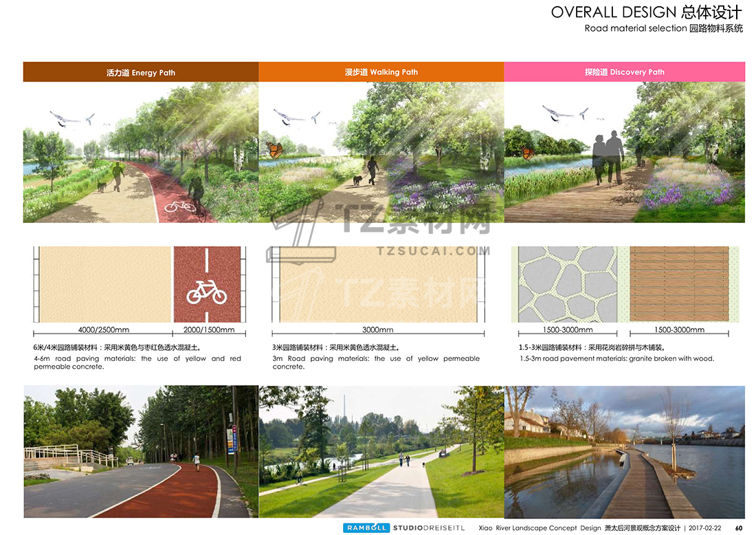
Task: Click the '1500-3000mm' label under granite diagram
Action: [x=568, y=329]
